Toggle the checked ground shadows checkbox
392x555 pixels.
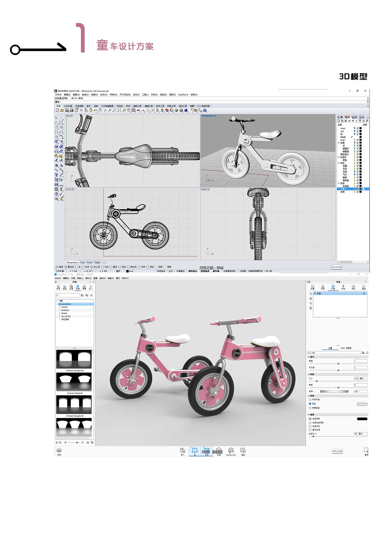tap(310, 419)
